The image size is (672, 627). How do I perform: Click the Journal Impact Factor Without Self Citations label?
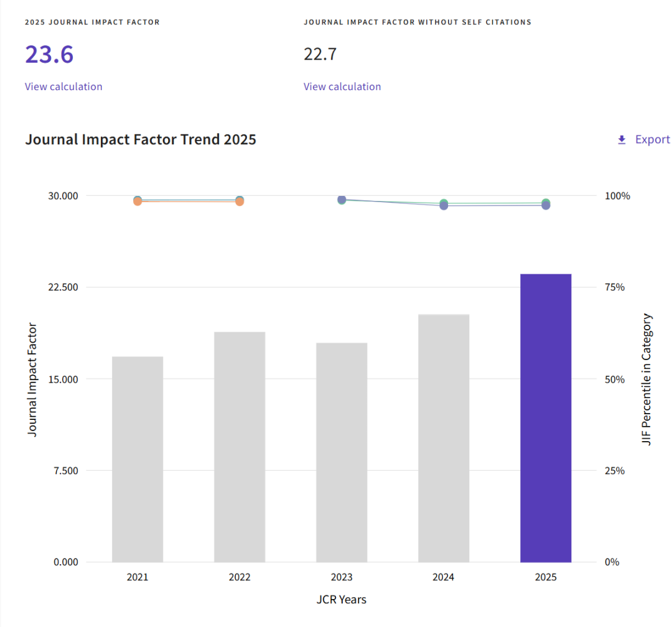418,22
